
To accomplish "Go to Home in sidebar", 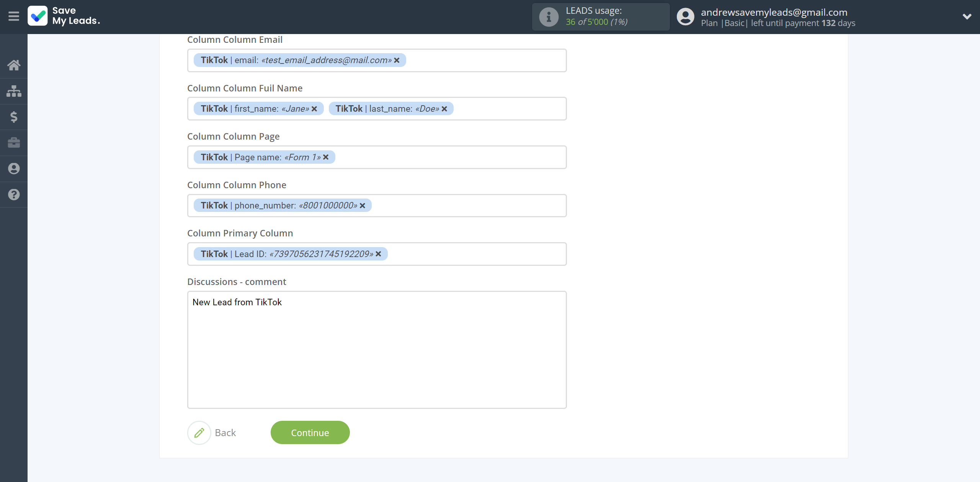I will pos(14,65).
